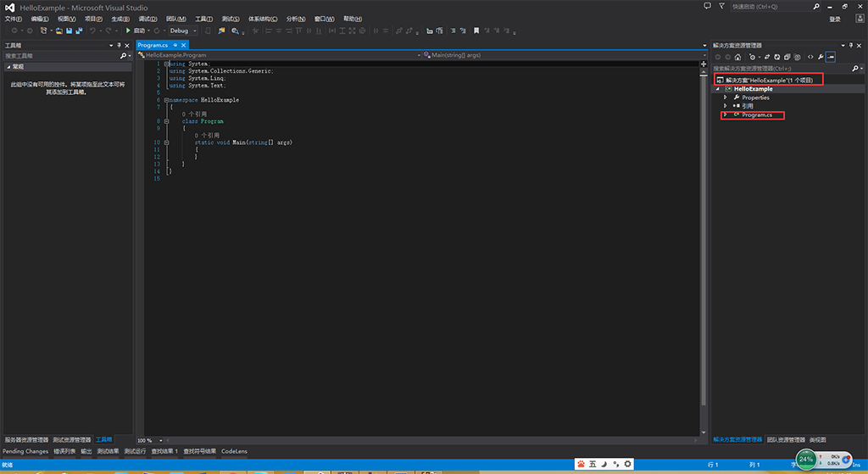Click the account avatar icon beside 登录
The height and width of the screenshot is (474, 868).
(x=860, y=19)
